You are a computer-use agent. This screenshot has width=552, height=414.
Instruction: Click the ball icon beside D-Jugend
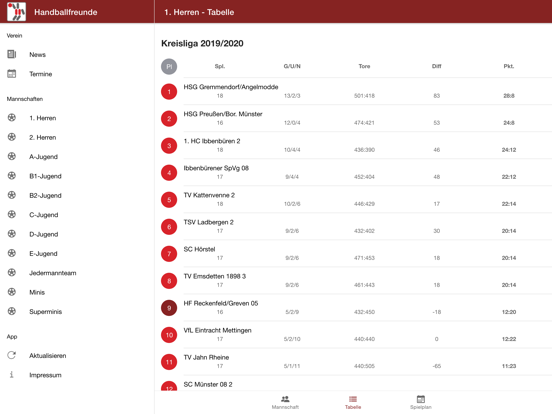[12, 234]
